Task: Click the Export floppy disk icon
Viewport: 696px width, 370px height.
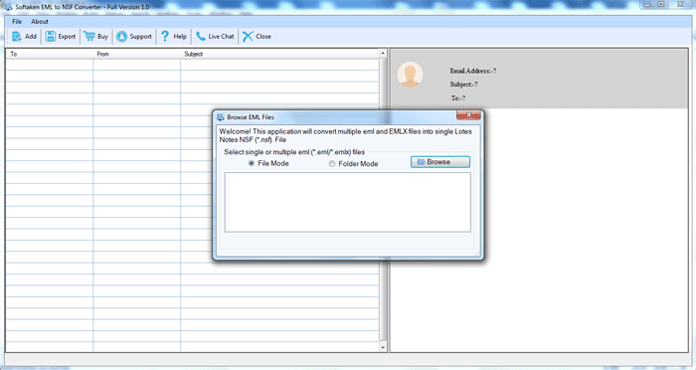Action: pos(51,36)
